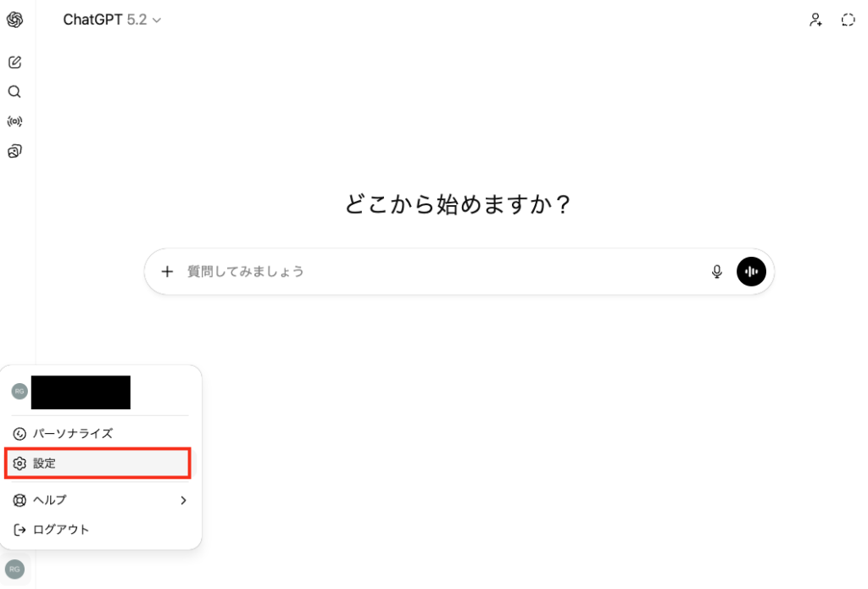Screen dimensions: 868x589
Task: Click ログアウト to sign out
Action: pos(60,530)
